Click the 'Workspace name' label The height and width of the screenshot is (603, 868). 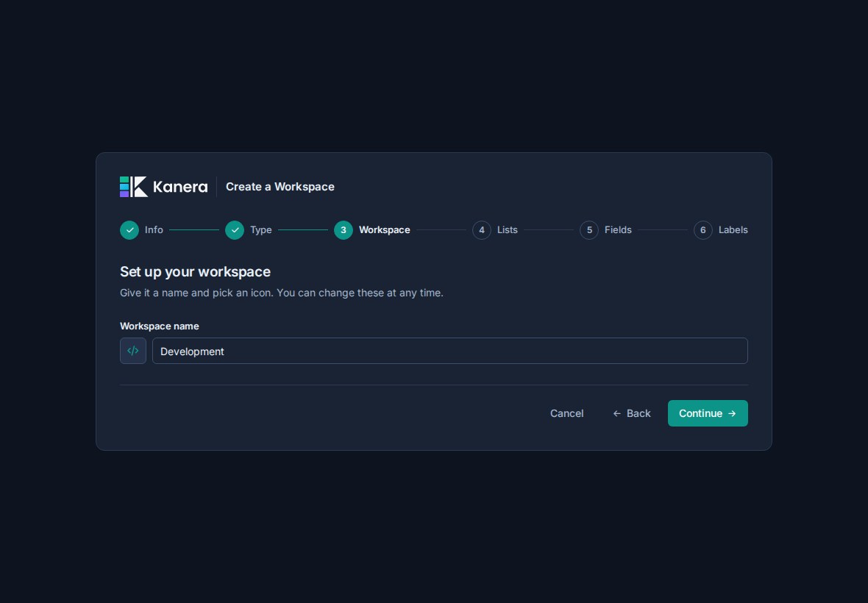click(160, 327)
